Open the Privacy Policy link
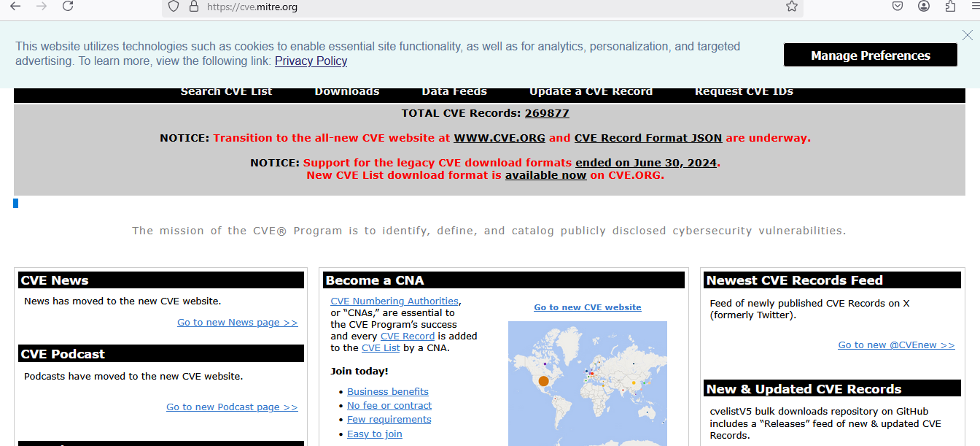980x446 pixels. tap(311, 61)
